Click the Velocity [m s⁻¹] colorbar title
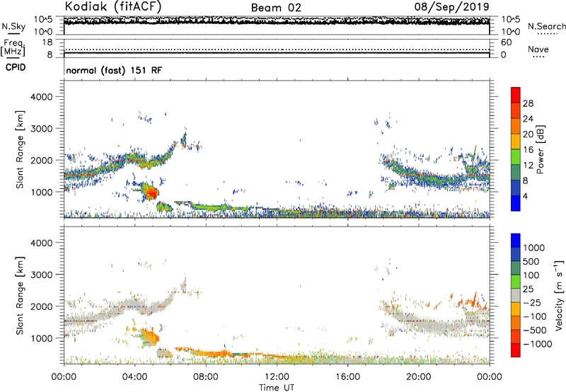566x392 pixels. click(559, 295)
